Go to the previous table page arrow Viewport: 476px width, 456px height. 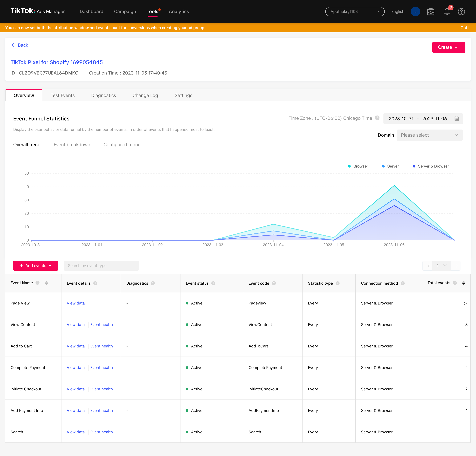coord(428,266)
